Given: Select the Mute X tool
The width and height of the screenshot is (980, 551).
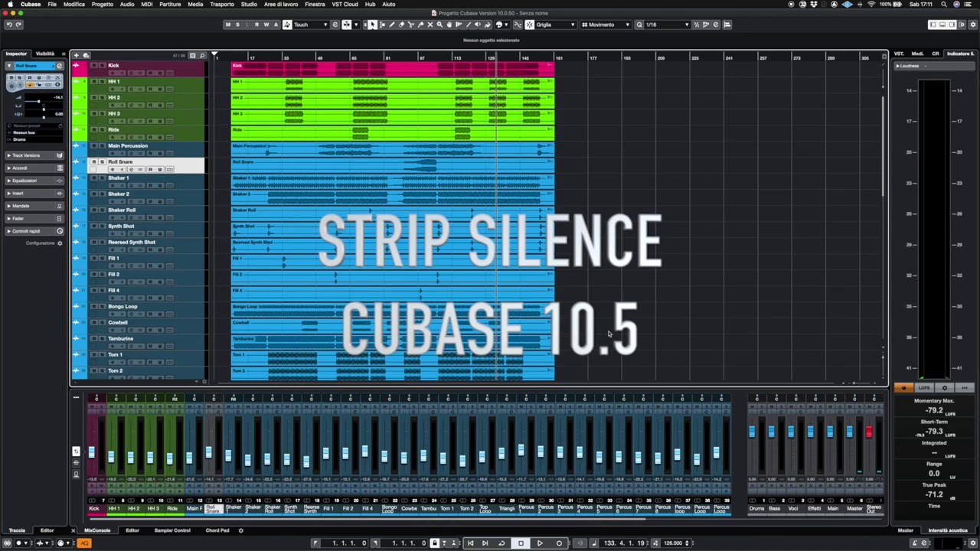Looking at the screenshot, I should coord(430,24).
